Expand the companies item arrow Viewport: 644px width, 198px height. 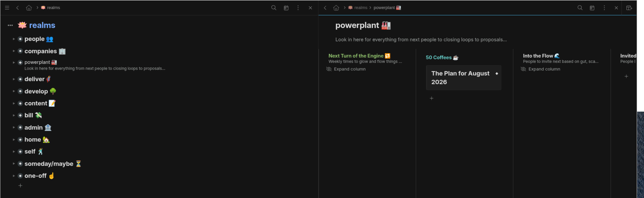[14, 51]
